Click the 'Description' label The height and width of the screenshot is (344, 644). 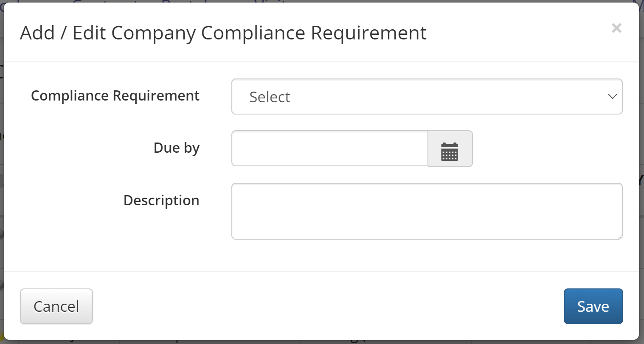161,200
